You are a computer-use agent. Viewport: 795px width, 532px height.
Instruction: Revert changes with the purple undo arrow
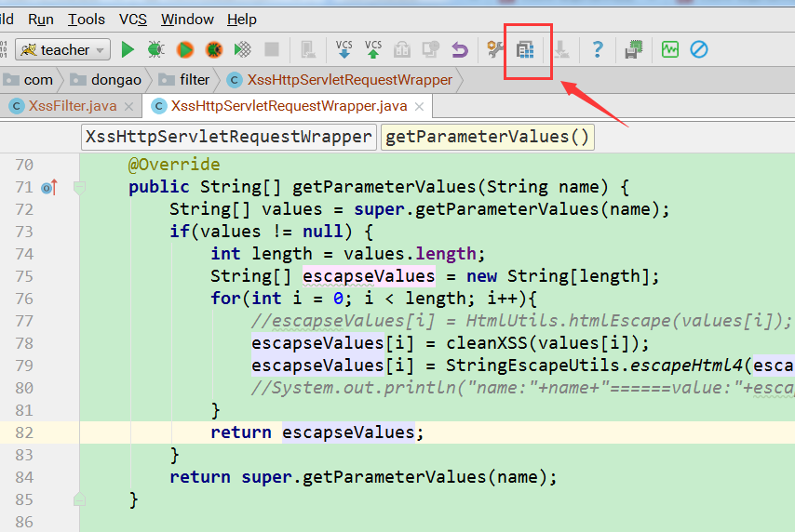[x=460, y=49]
